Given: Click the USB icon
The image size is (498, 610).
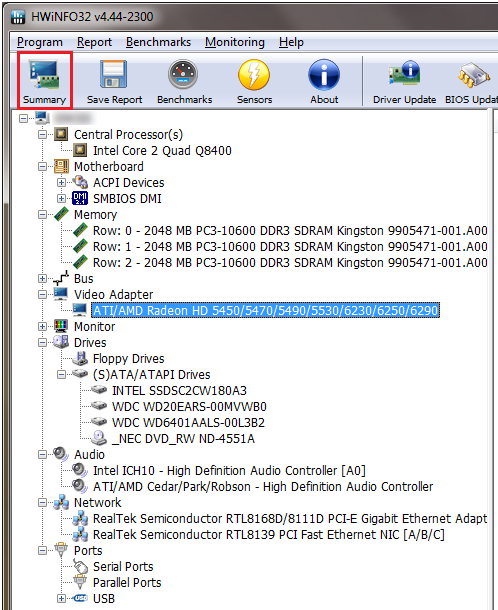Looking at the screenshot, I should (80, 598).
